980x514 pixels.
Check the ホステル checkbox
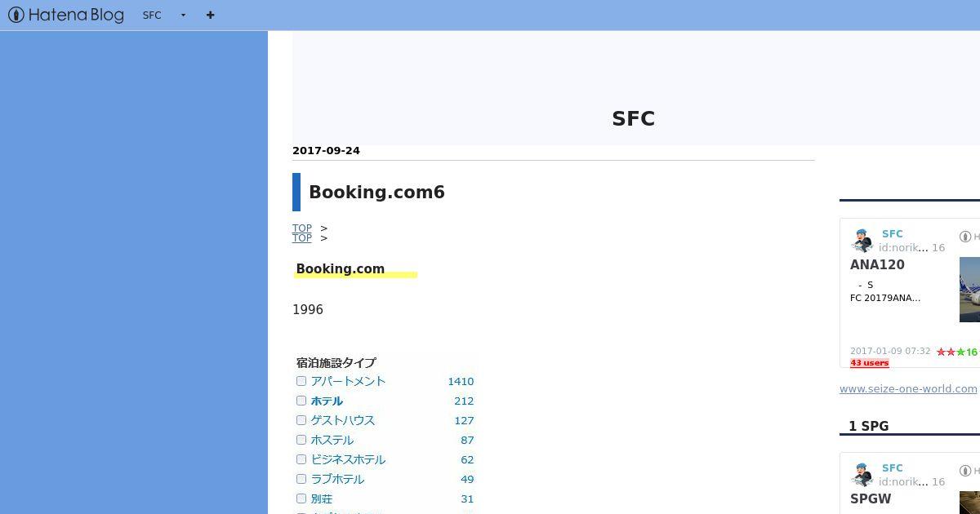[301, 440]
